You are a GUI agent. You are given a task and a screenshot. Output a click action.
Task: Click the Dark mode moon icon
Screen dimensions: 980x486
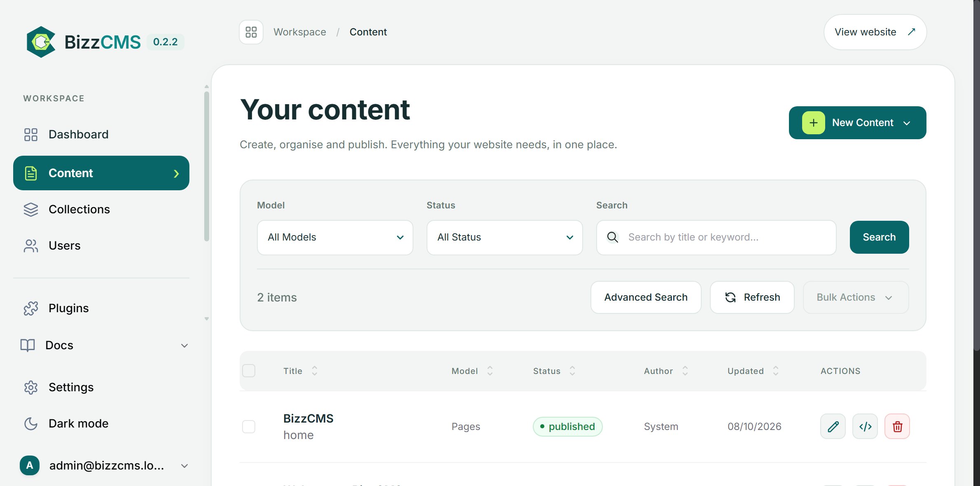coord(31,423)
